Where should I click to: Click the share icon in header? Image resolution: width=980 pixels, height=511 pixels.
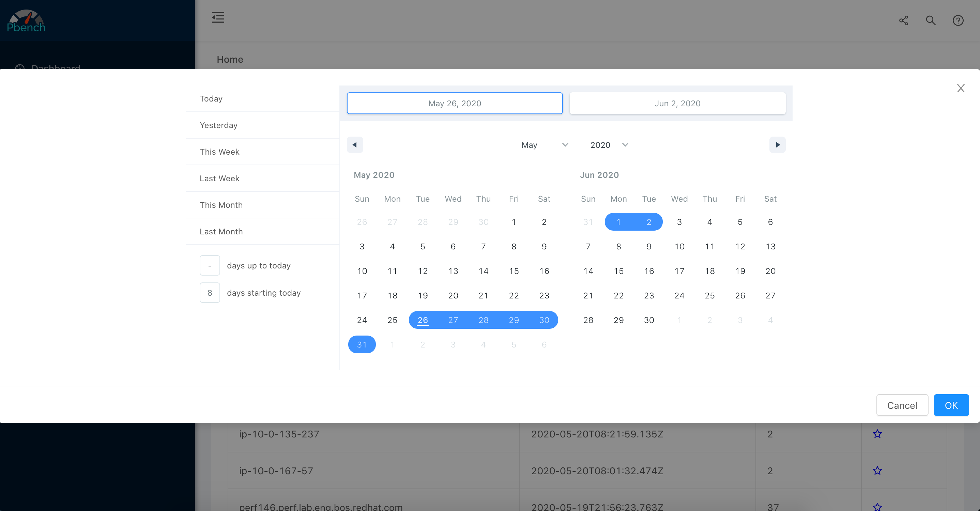coord(904,20)
